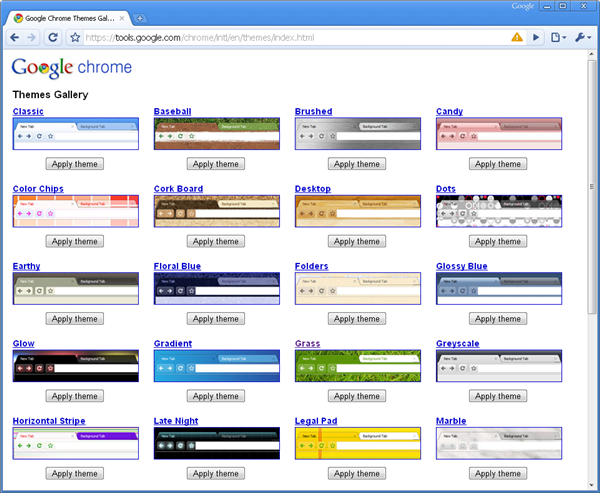
Task: Open the page control menu
Action: point(558,38)
